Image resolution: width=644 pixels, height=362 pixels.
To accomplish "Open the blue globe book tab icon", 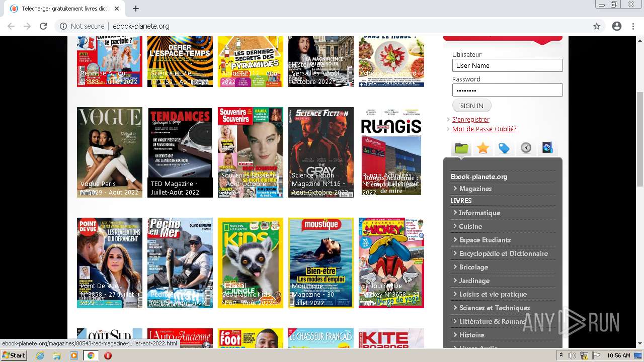I will coord(547,147).
